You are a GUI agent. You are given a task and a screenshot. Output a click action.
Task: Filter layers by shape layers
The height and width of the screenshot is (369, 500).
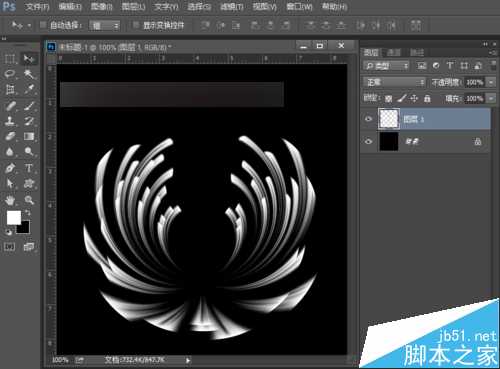pos(464,66)
